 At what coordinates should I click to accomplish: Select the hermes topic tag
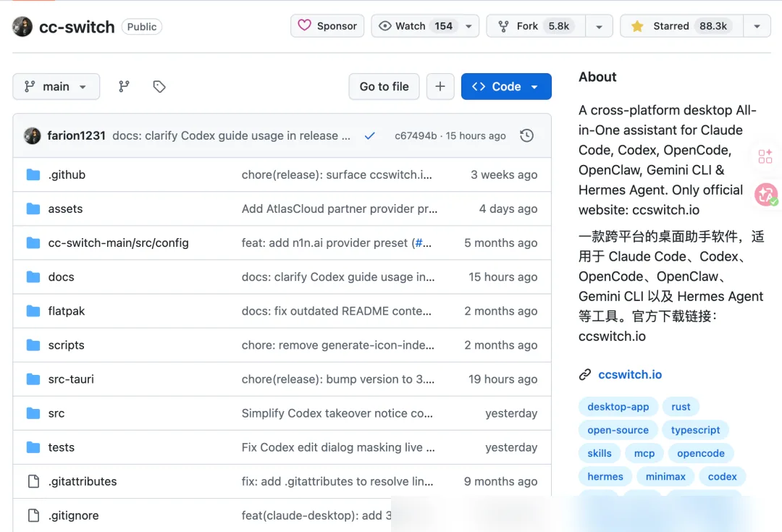(x=605, y=477)
